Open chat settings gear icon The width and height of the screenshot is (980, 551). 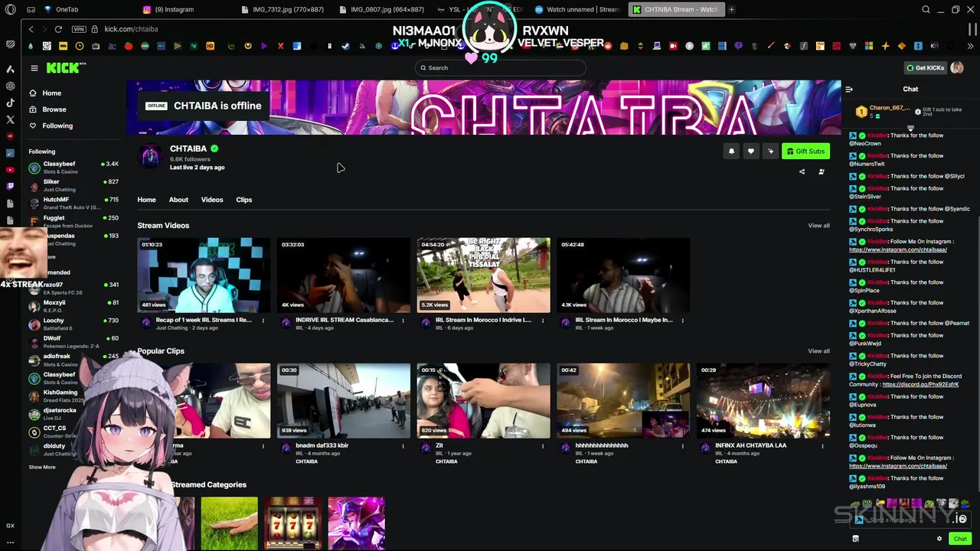(x=939, y=539)
